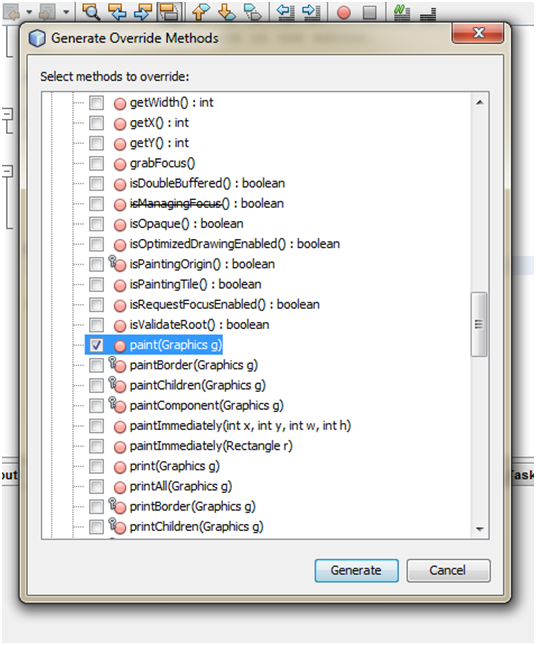
Task: Click the Generate button
Action: [357, 571]
